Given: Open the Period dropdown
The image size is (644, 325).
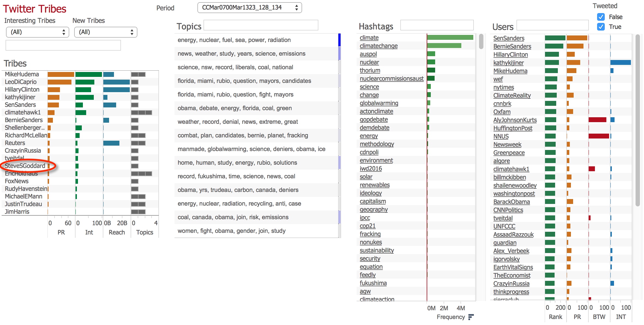Looking at the screenshot, I should coord(249,8).
